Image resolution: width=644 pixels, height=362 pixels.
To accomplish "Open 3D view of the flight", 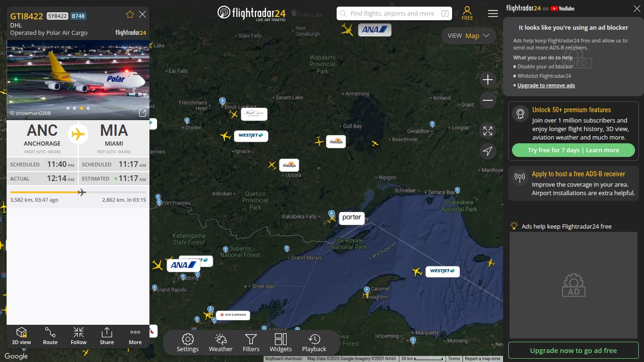I will [21, 336].
